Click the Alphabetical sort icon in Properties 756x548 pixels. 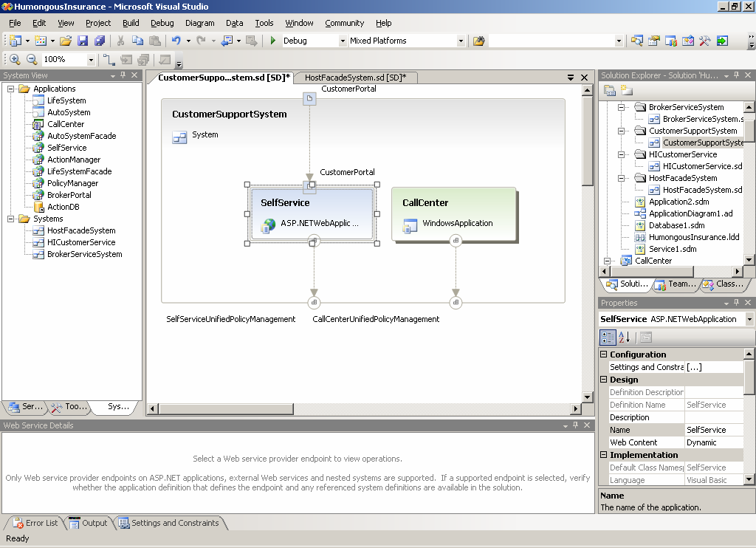[625, 338]
